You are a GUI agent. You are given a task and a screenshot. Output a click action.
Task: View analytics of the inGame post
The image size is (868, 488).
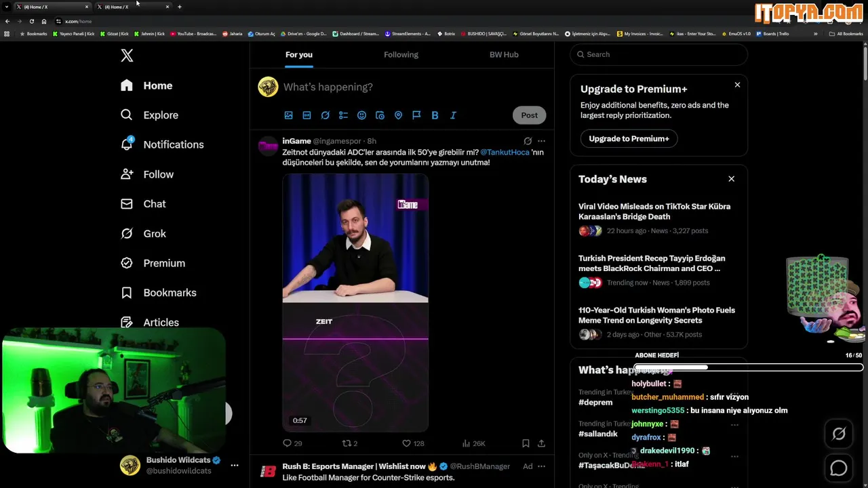pos(473,443)
